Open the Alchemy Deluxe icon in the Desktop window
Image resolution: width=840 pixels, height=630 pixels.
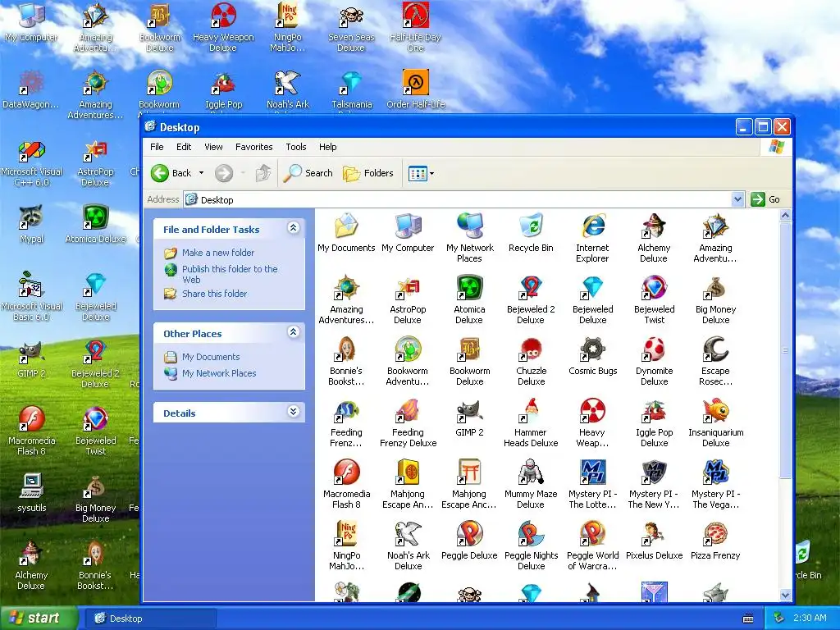coord(654,227)
